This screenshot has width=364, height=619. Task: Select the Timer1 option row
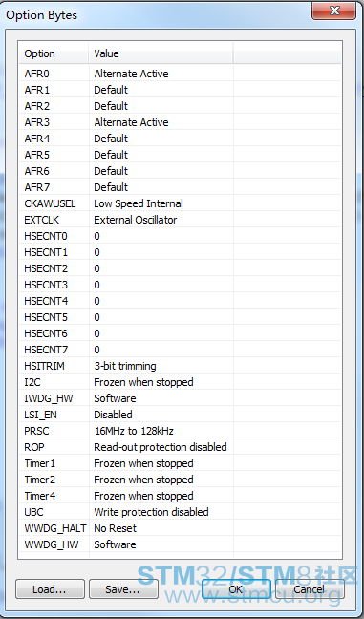pyautogui.click(x=180, y=463)
